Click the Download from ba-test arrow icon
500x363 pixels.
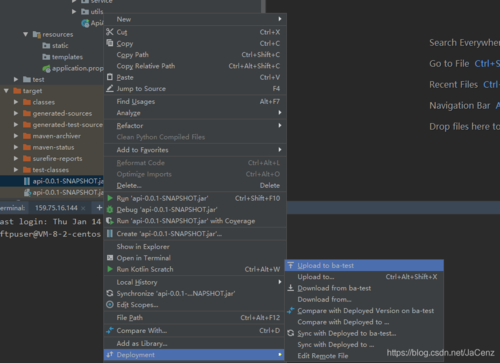[291, 288]
